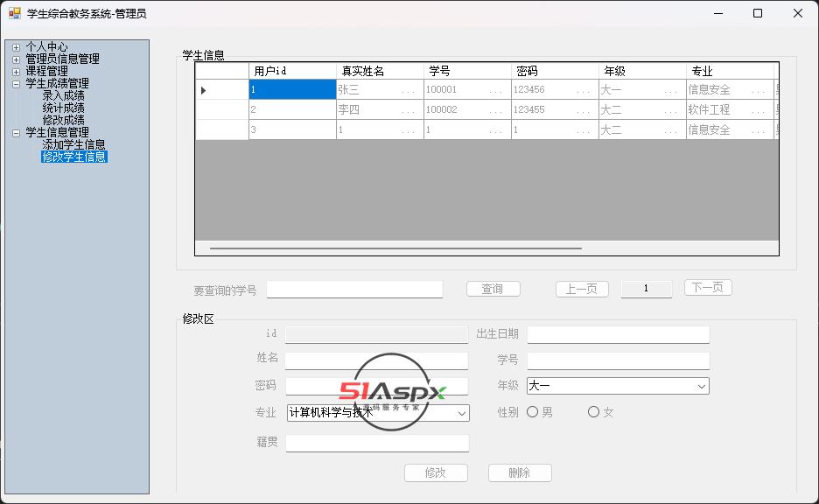Expand the 个人中心 tree node
The image size is (819, 504).
point(16,47)
